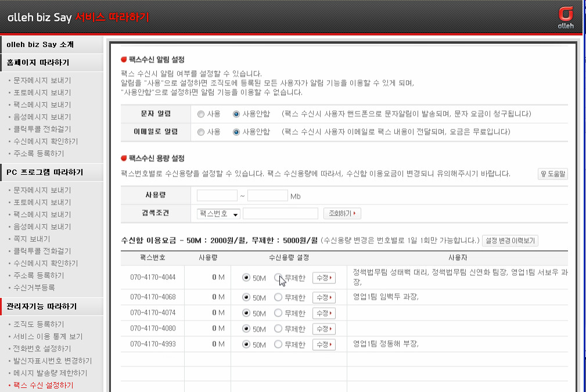The height and width of the screenshot is (392, 586).
Task: Click the 사용자 column header
Action: (458, 258)
